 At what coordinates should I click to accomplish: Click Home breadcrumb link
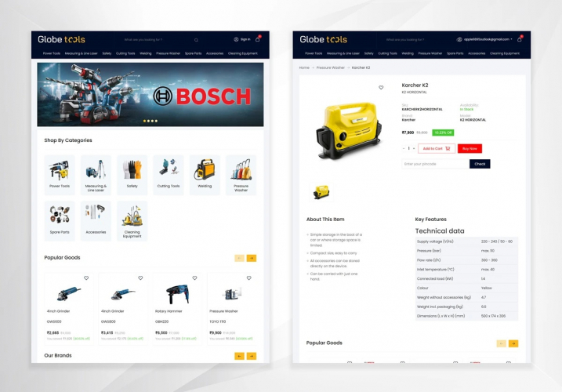[x=304, y=67]
